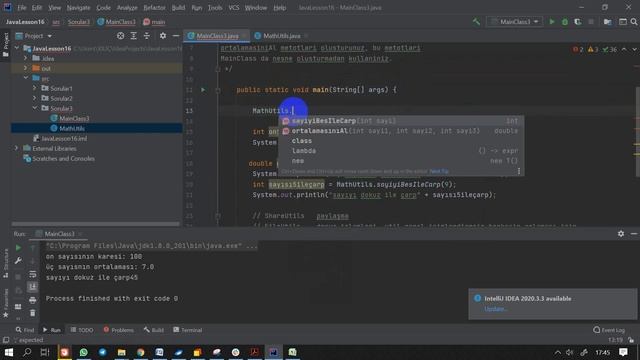The width and height of the screenshot is (640, 360).
Task: Click Next Tip link in completion popup
Action: (x=439, y=171)
